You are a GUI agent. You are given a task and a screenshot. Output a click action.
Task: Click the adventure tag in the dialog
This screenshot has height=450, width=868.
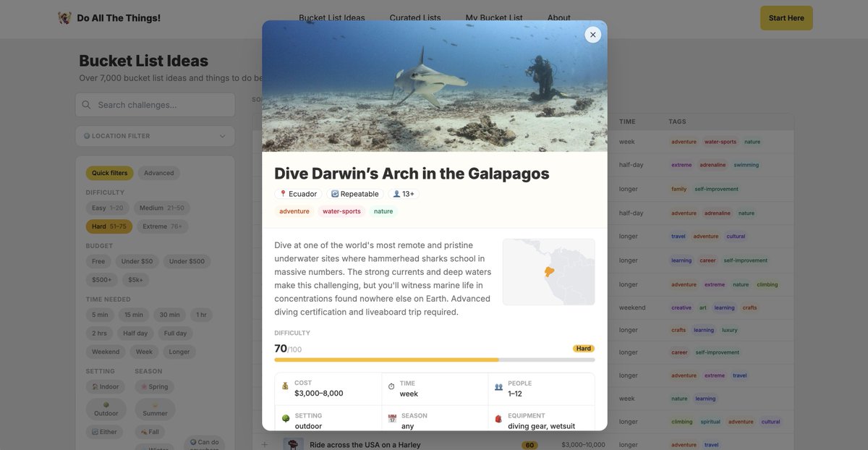[x=294, y=211]
